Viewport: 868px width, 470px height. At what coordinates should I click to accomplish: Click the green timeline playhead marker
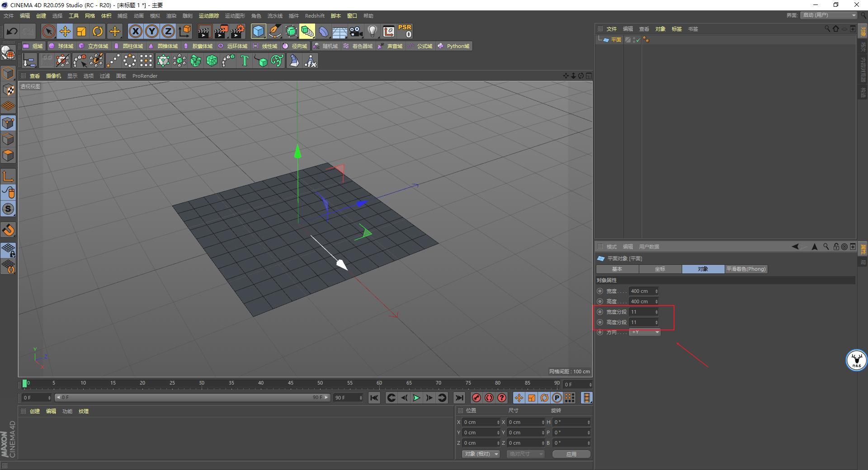pyautogui.click(x=24, y=383)
